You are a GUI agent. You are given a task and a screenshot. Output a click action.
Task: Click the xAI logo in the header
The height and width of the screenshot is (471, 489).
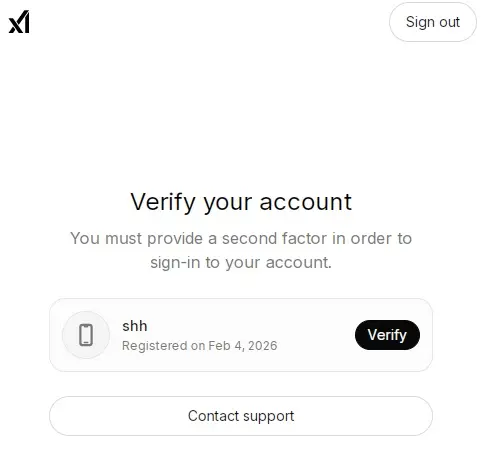click(x=19, y=22)
